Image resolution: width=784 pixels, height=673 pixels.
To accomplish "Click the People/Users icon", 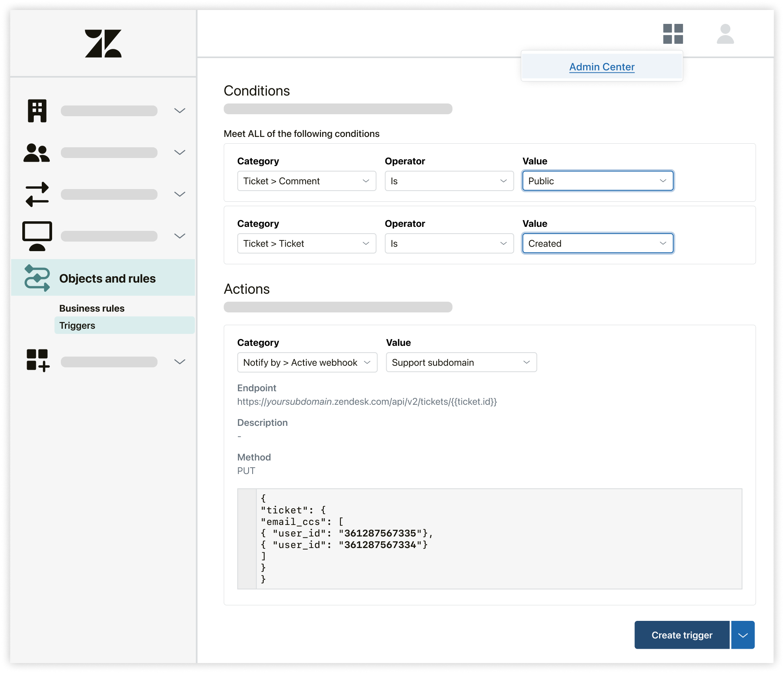I will [x=37, y=153].
